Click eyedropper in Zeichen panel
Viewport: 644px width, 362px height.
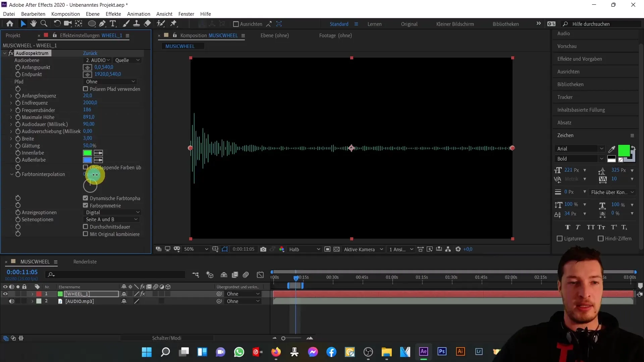click(612, 149)
